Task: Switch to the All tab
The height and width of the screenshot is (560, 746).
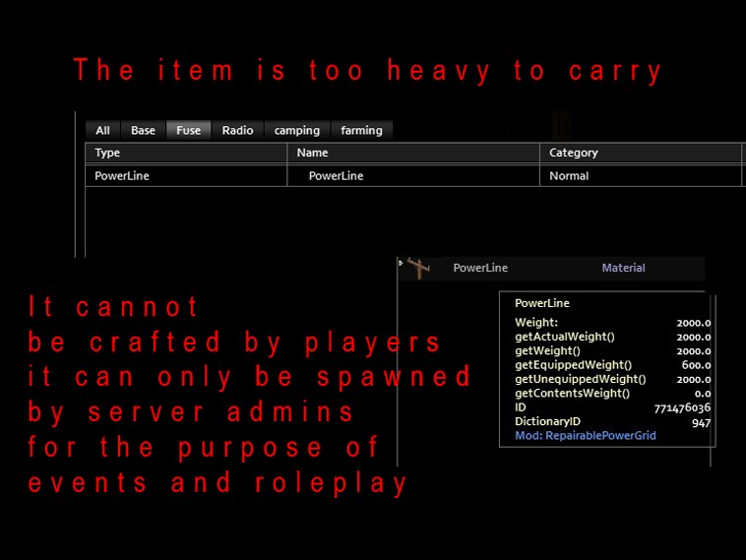Action: point(102,130)
